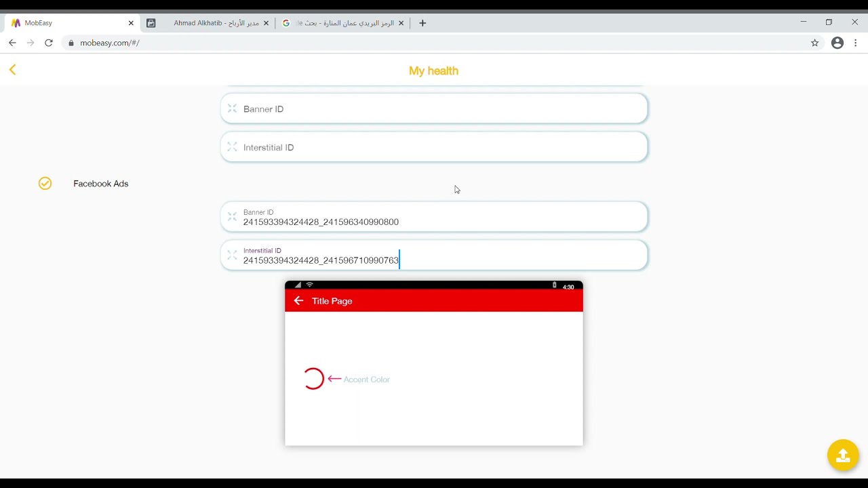The width and height of the screenshot is (868, 488).
Task: Click the Facebook Ads label
Action: click(100, 184)
